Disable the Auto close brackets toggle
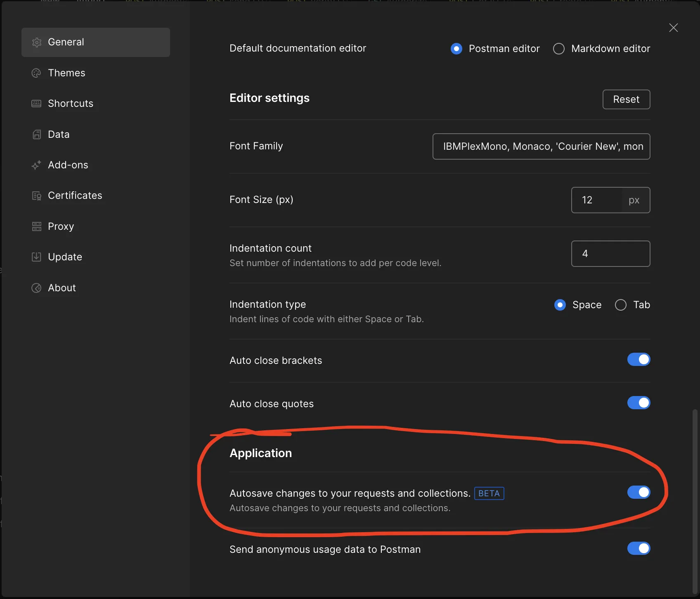Screen dimensions: 700x599 (639, 360)
